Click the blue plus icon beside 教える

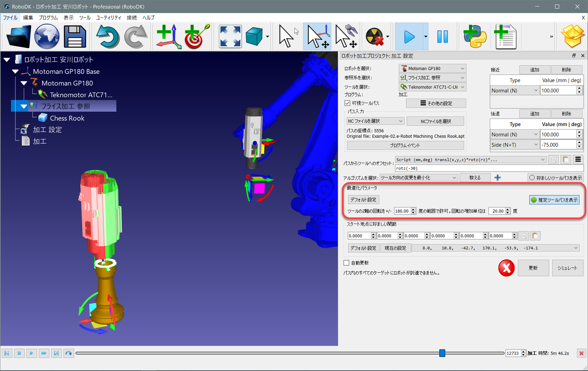498,178
